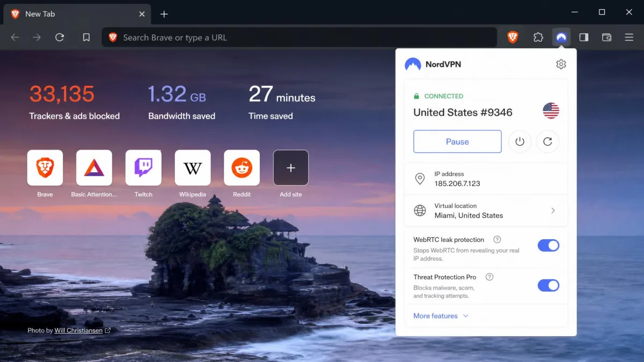Click the Virtual location globe icon
Image resolution: width=644 pixels, height=362 pixels.
[420, 210]
